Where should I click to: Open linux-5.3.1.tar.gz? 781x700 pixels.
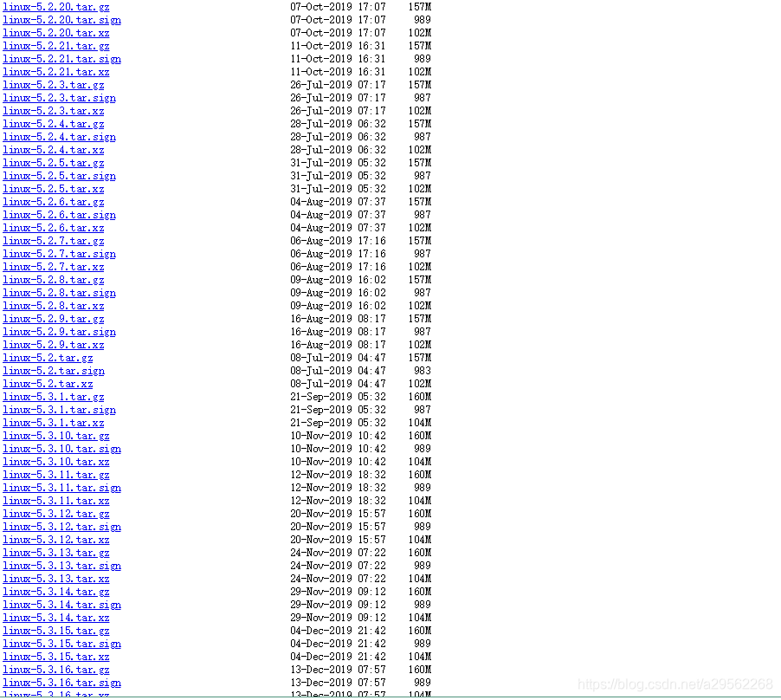click(54, 397)
